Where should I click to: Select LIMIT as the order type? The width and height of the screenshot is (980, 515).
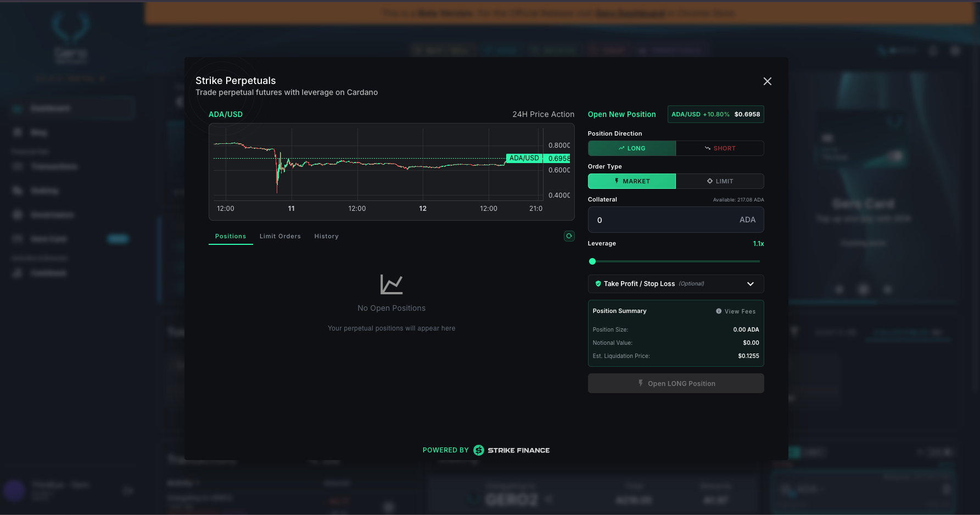point(720,181)
